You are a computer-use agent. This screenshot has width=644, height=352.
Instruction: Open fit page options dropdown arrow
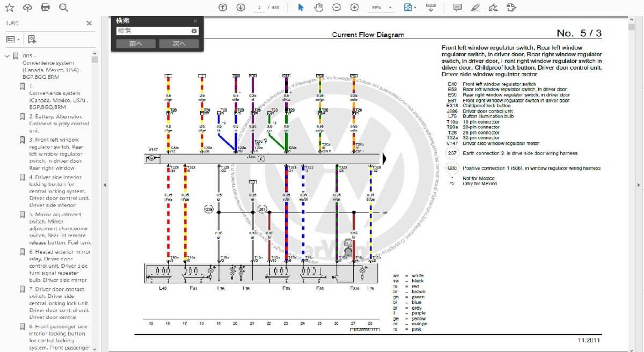pyautogui.click(x=415, y=8)
